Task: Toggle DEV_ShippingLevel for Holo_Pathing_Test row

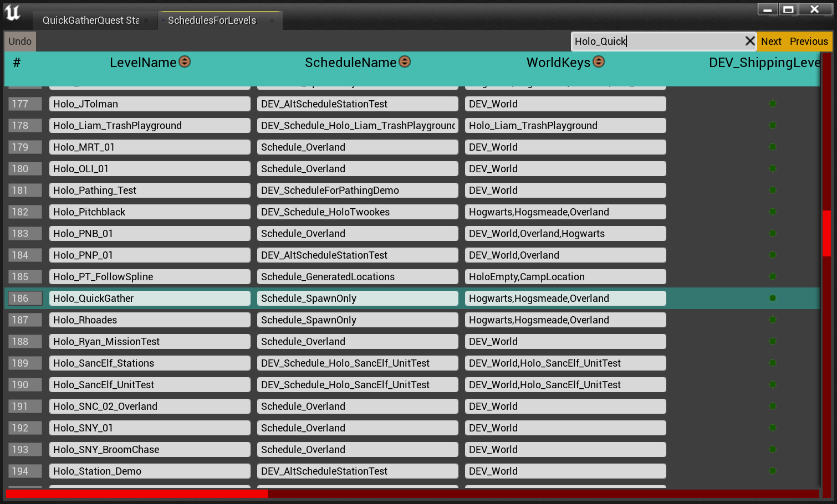Action: point(773,190)
